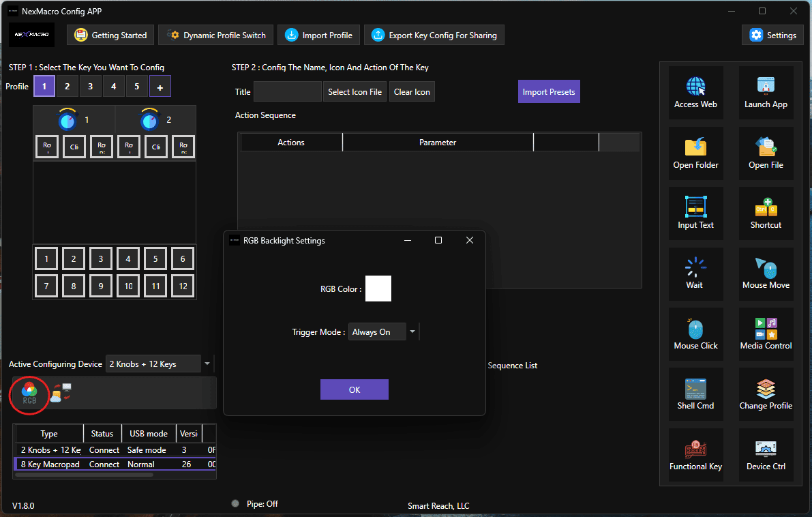Select knob 2 dial icon
Image resolution: width=812 pixels, height=517 pixels.
149,119
